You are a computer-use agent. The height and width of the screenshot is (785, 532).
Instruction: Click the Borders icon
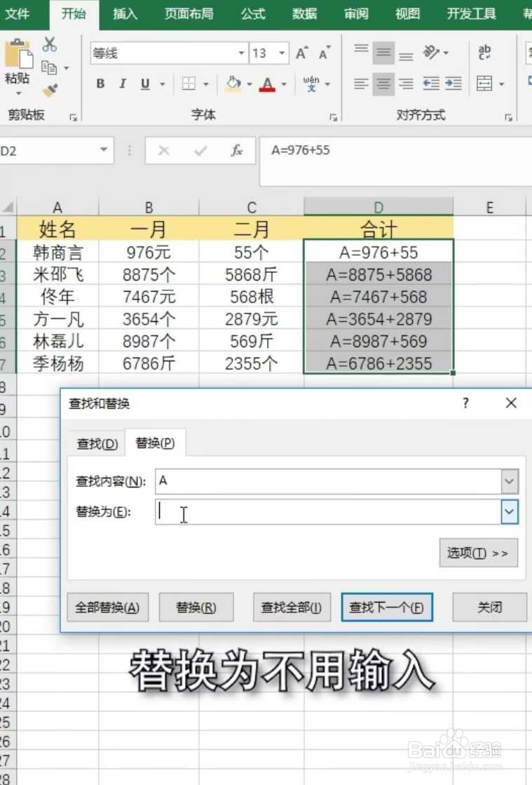(x=189, y=83)
